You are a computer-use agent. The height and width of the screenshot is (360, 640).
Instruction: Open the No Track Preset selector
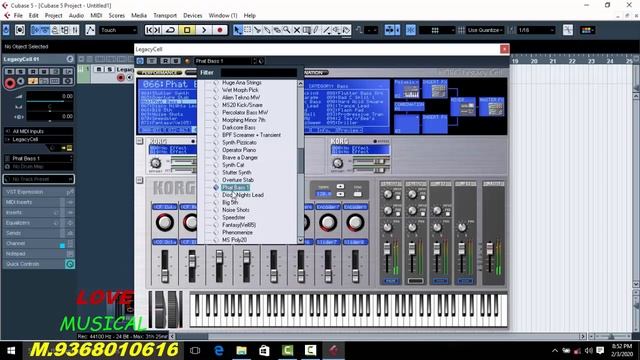click(39, 179)
